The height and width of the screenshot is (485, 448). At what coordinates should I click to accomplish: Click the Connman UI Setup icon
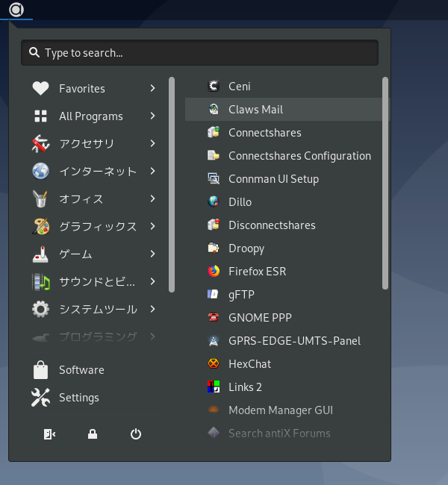click(x=214, y=179)
